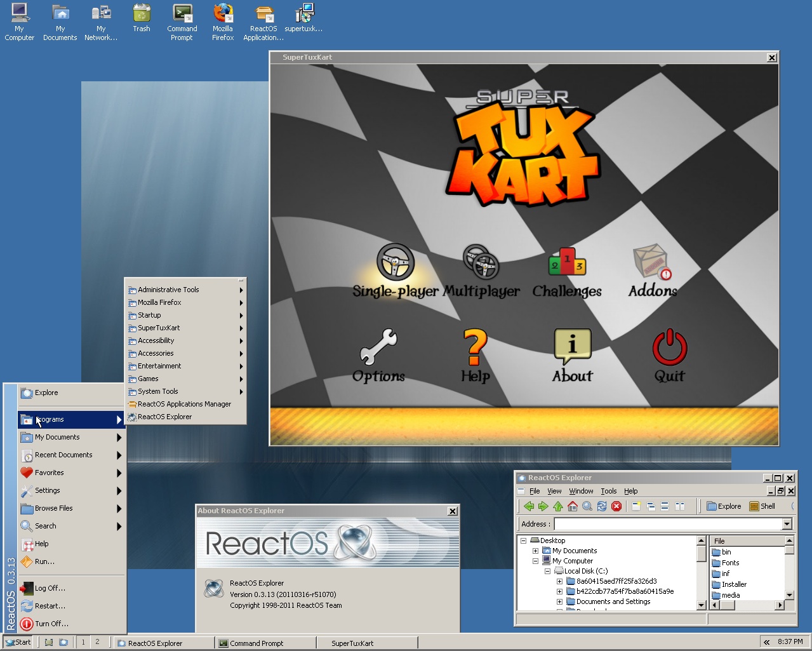Click the Tile horizontally toolbar icon
The width and height of the screenshot is (812, 651).
(665, 506)
